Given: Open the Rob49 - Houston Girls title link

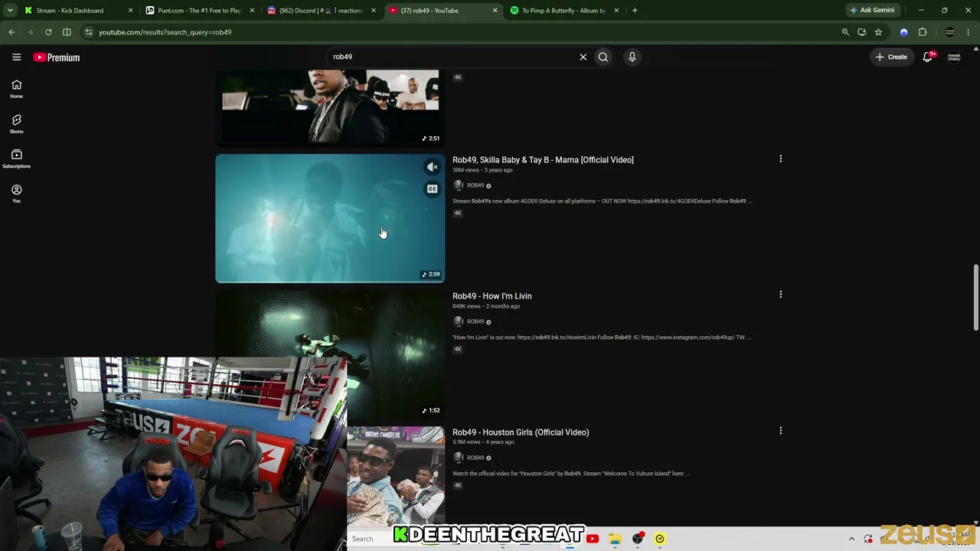Looking at the screenshot, I should tap(521, 432).
